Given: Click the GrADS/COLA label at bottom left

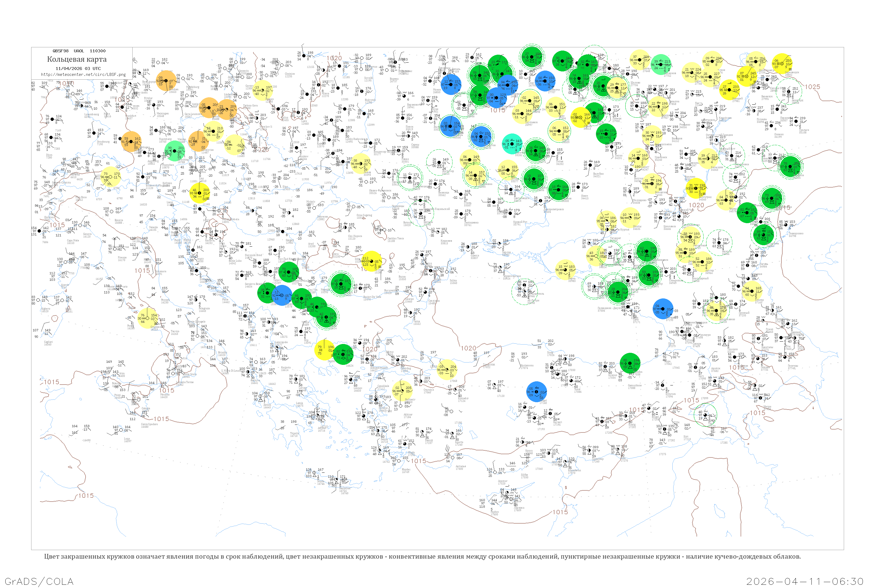Looking at the screenshot, I should pos(39,581).
